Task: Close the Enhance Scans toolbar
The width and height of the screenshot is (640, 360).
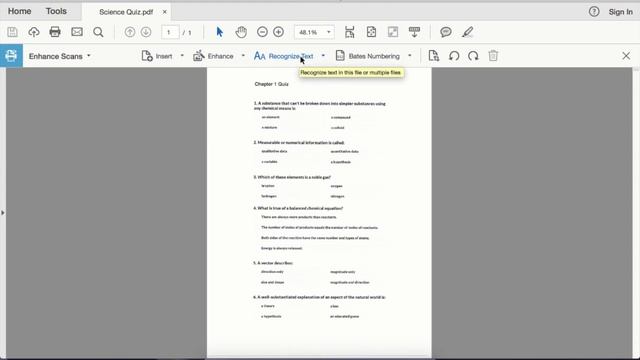Action: tap(626, 56)
